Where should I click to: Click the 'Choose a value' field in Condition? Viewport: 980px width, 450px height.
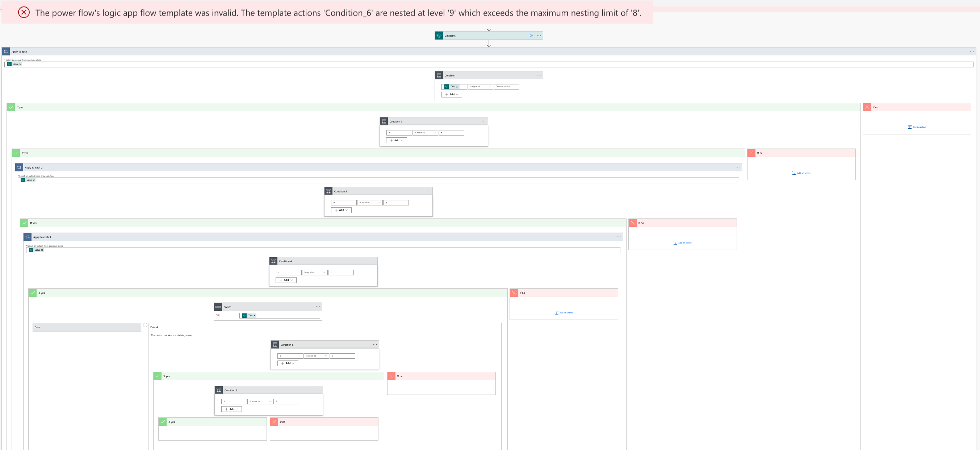tap(506, 87)
